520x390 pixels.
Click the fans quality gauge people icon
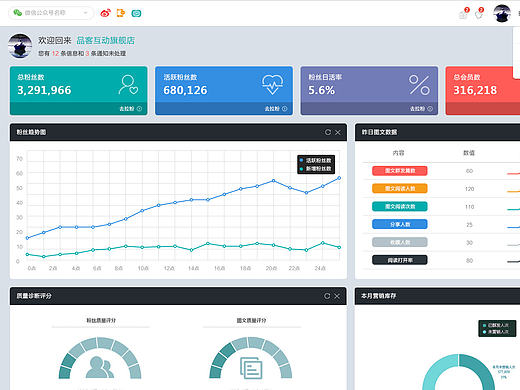click(99, 367)
